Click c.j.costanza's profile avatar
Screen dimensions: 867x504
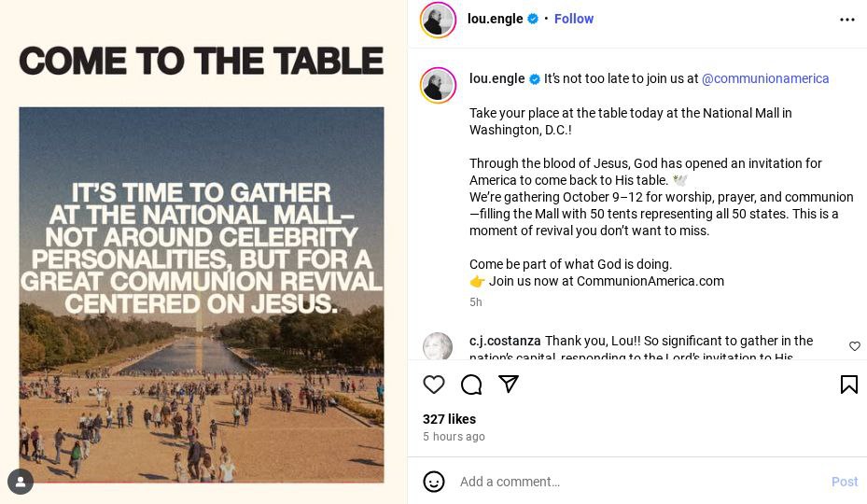point(438,346)
